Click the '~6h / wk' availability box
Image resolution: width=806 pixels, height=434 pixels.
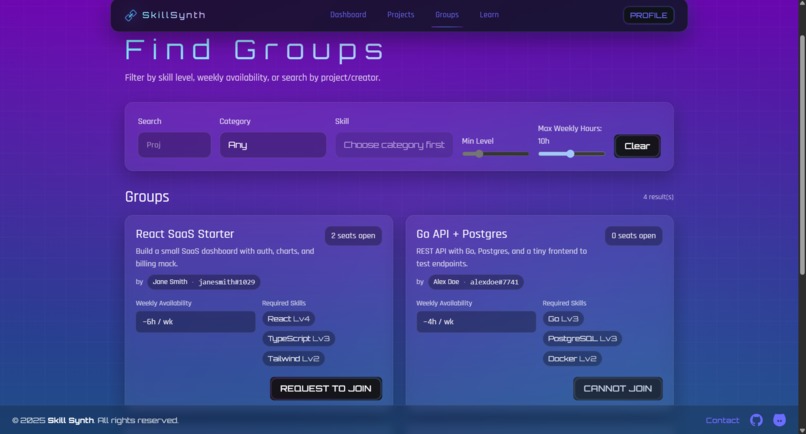click(x=195, y=322)
